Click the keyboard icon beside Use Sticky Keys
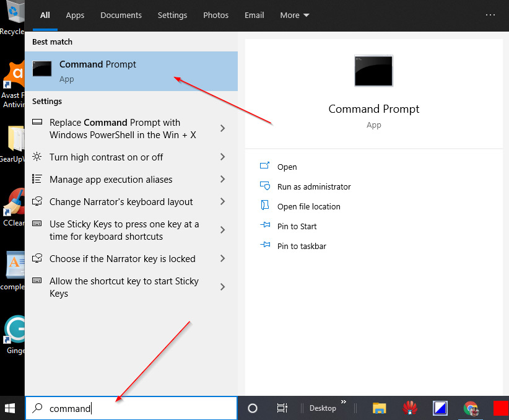Screen dimensions: 509x420 [37, 223]
